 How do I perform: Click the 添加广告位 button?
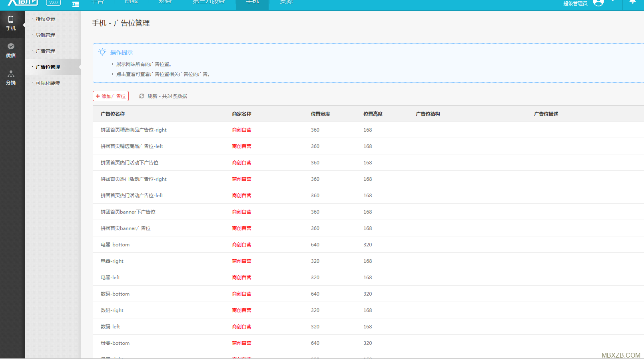pos(111,96)
